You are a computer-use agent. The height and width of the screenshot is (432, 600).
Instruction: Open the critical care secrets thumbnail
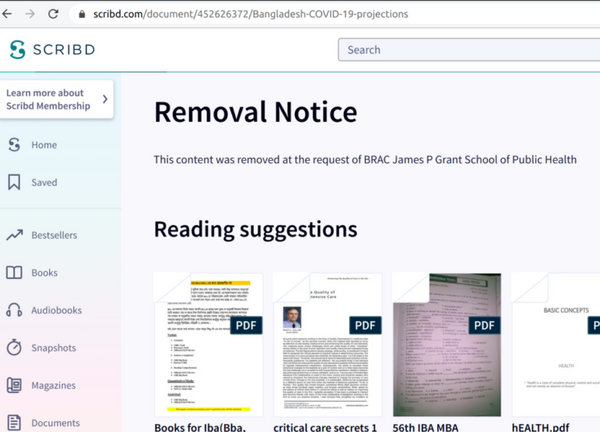tap(328, 344)
